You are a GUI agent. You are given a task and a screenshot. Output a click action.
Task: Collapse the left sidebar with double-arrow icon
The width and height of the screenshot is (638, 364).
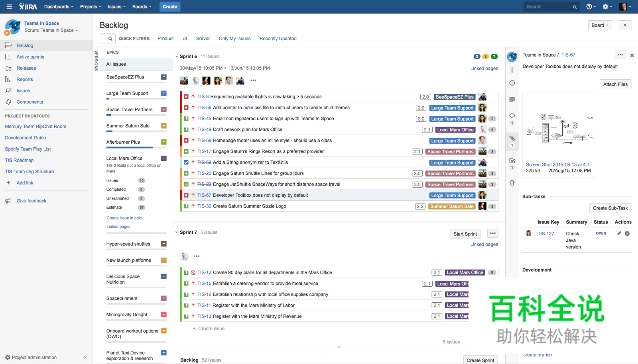tap(85, 358)
